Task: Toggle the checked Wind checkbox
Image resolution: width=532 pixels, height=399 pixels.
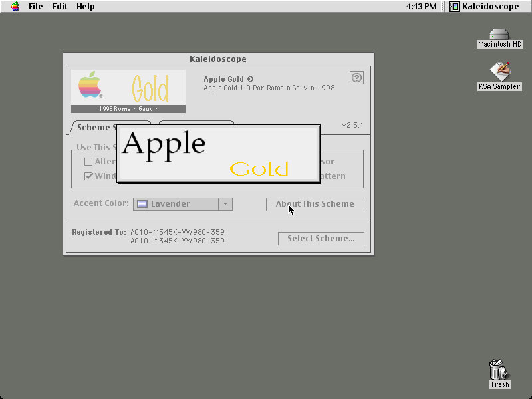Action: click(x=88, y=176)
